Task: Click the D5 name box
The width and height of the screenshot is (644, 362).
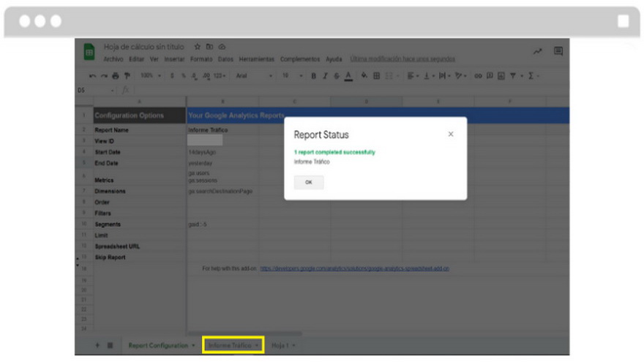Action: pyautogui.click(x=95, y=90)
